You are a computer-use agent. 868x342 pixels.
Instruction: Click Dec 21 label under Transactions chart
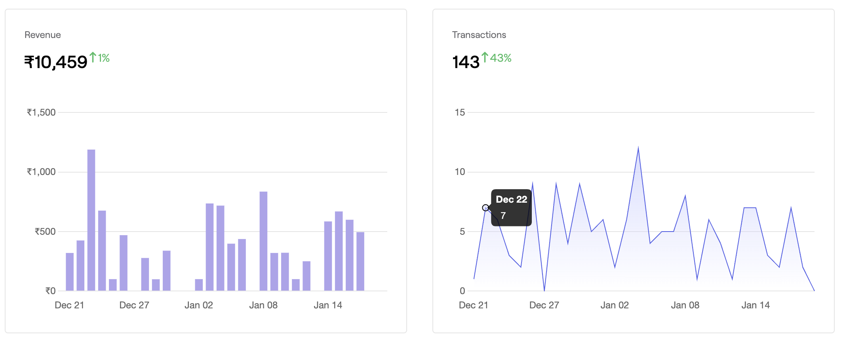click(x=474, y=305)
